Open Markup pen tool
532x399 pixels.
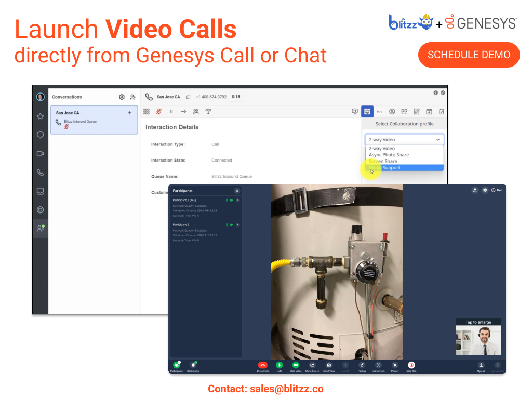point(362,366)
